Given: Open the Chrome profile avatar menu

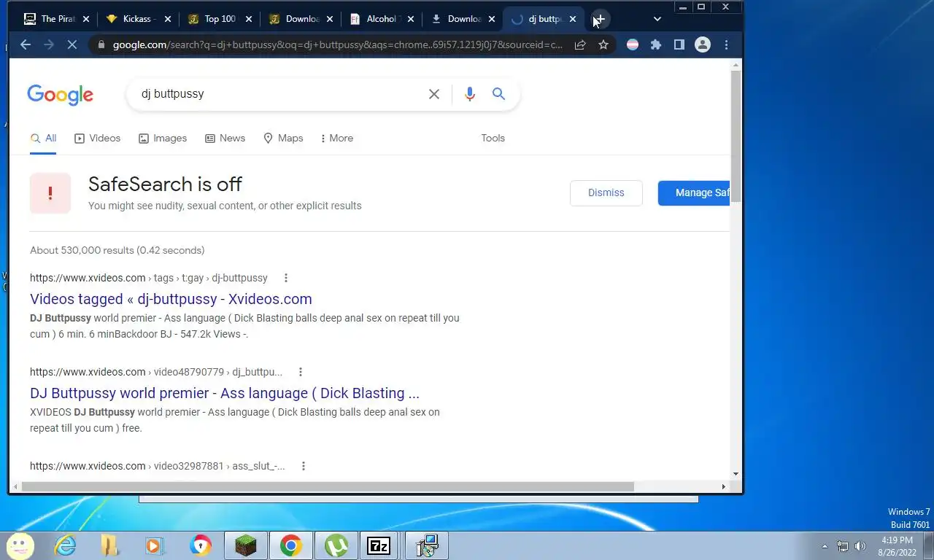Looking at the screenshot, I should (703, 44).
